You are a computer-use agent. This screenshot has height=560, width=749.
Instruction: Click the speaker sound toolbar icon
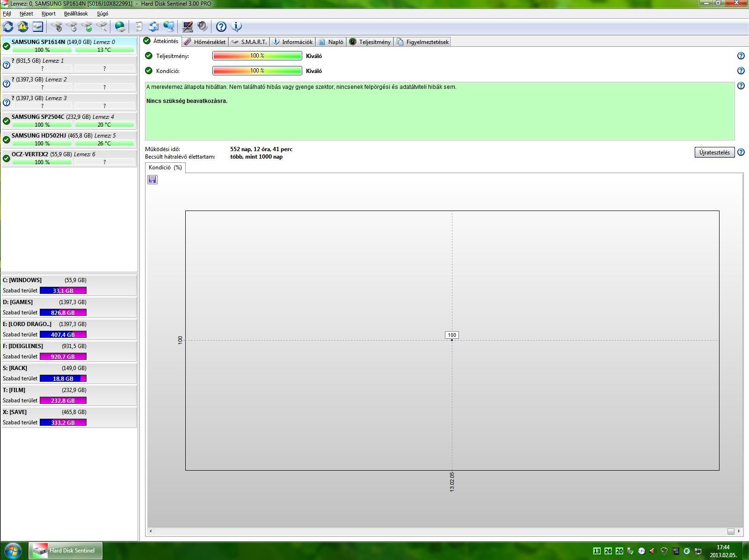(x=203, y=27)
